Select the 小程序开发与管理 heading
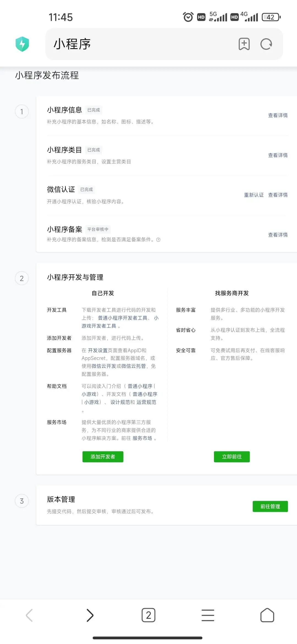The height and width of the screenshot is (644, 297). click(75, 277)
